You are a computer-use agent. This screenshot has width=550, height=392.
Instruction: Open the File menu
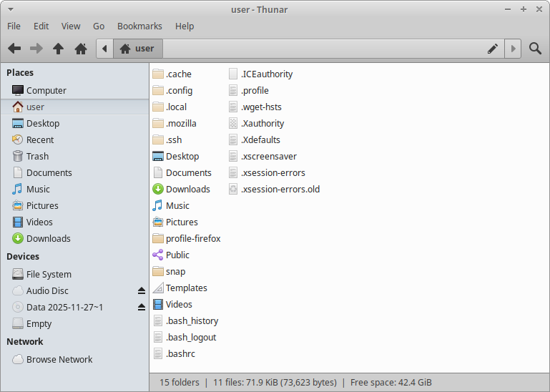tap(14, 26)
